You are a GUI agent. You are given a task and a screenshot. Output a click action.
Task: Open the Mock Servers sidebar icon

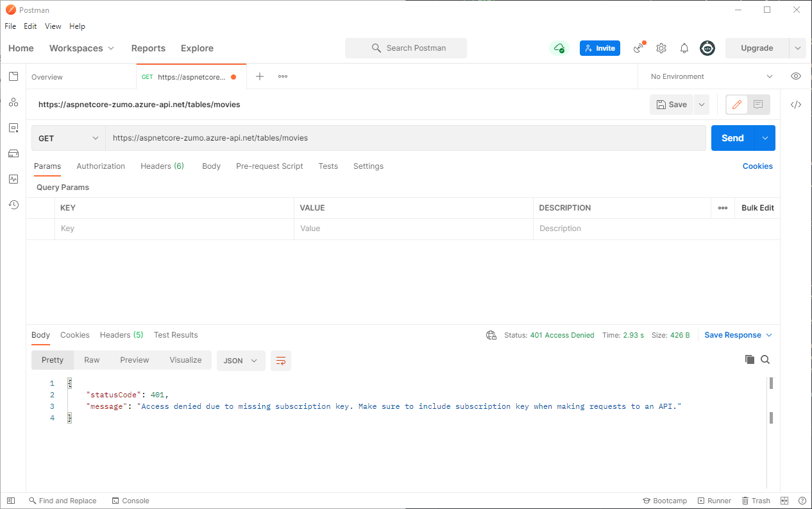coord(13,153)
